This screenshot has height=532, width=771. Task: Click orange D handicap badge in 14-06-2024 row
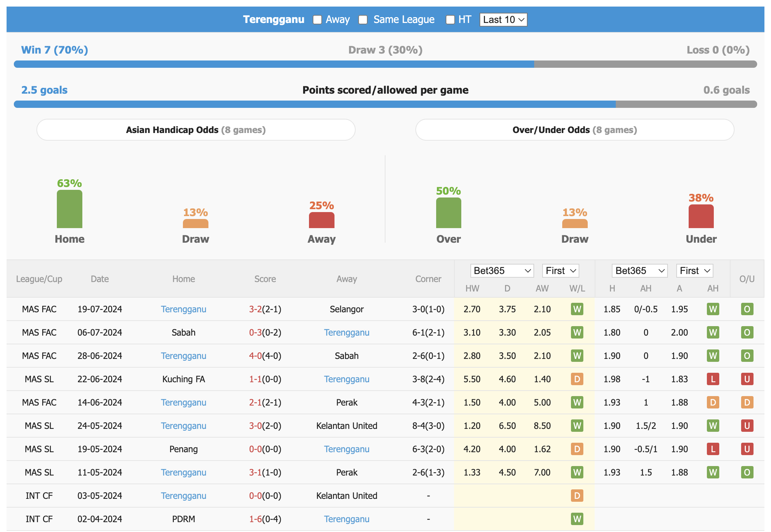coord(713,402)
